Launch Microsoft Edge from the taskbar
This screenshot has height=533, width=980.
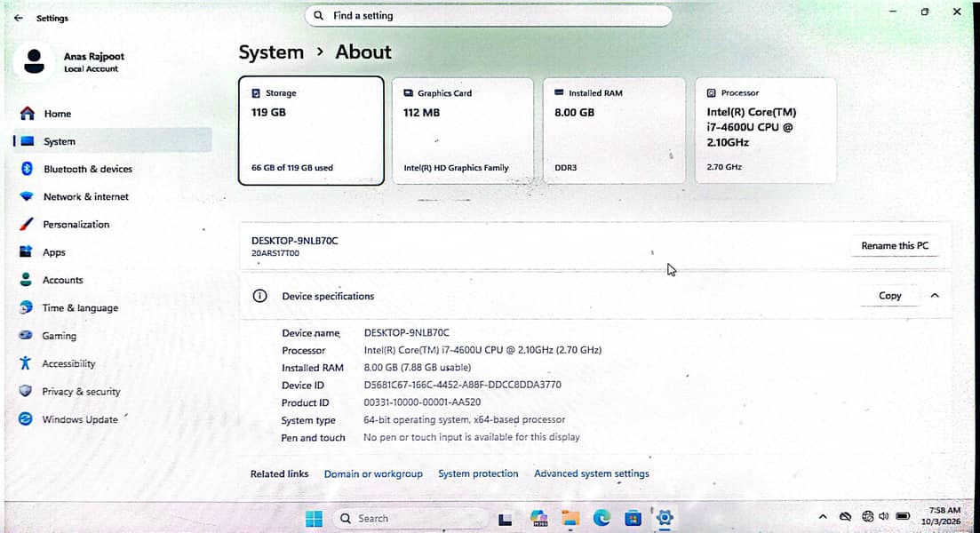pos(602,518)
